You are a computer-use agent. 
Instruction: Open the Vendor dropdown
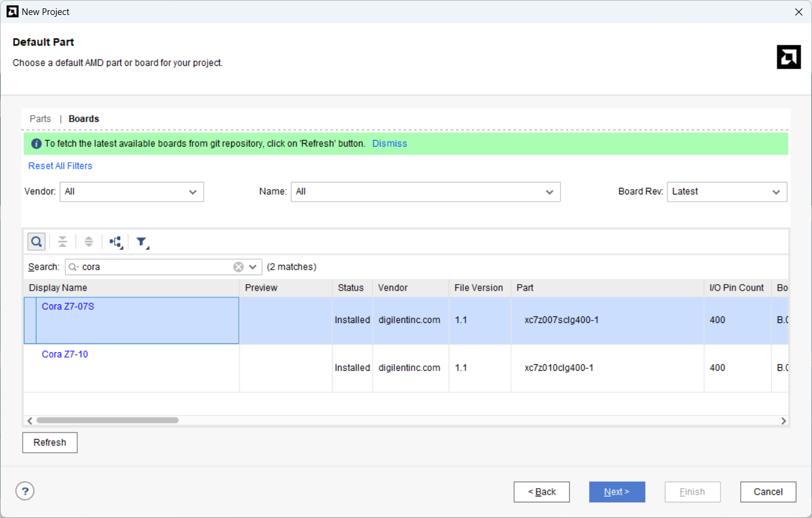(x=132, y=191)
